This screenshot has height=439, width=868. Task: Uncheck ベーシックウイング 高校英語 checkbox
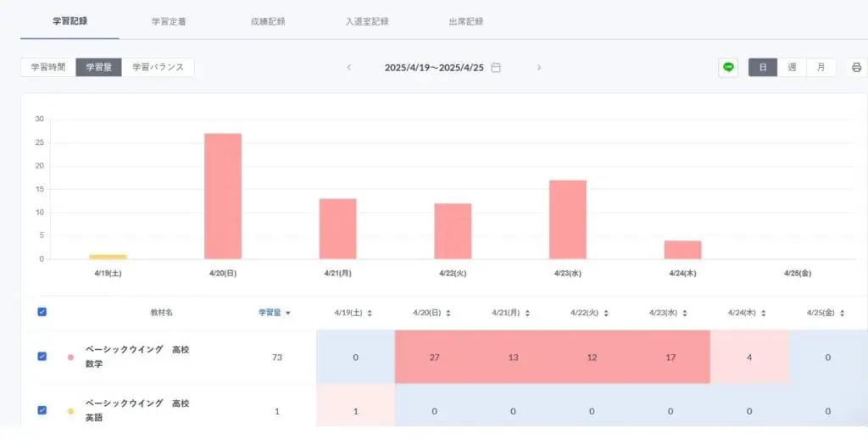coord(42,410)
